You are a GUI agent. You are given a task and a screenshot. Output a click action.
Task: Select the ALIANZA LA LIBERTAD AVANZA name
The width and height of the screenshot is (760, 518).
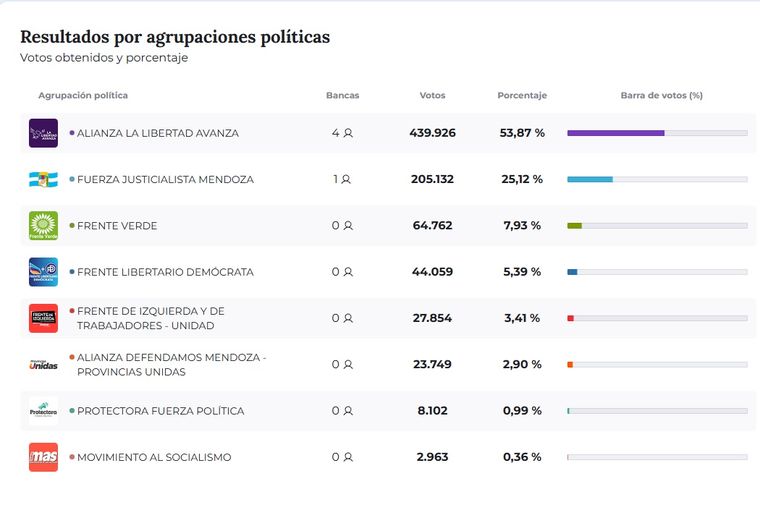(158, 133)
